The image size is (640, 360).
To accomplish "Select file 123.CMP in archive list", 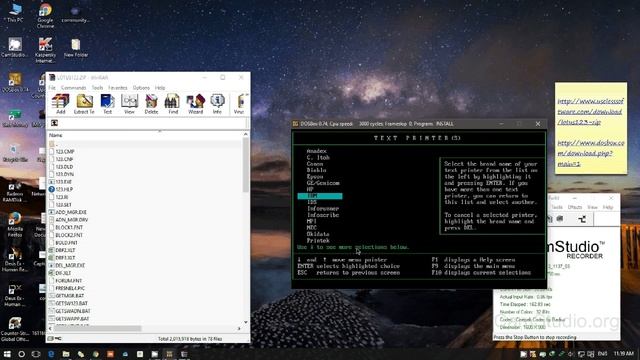I will tap(65, 151).
